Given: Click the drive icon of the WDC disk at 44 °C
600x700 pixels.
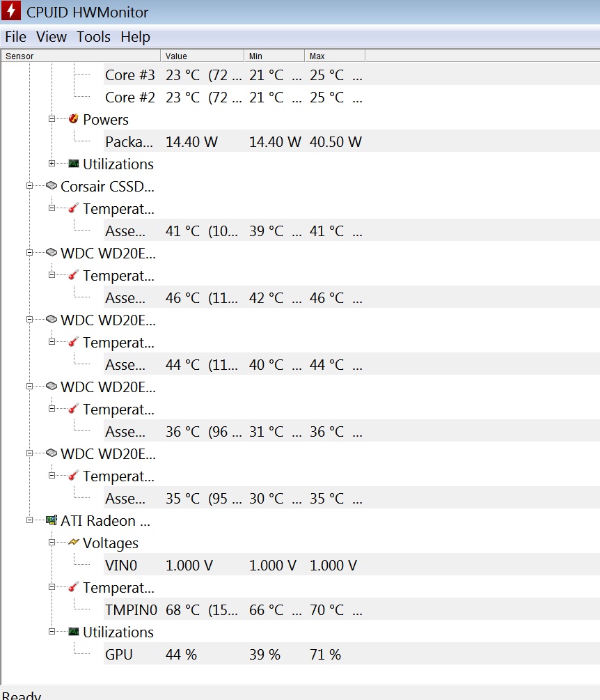Looking at the screenshot, I should [52, 319].
